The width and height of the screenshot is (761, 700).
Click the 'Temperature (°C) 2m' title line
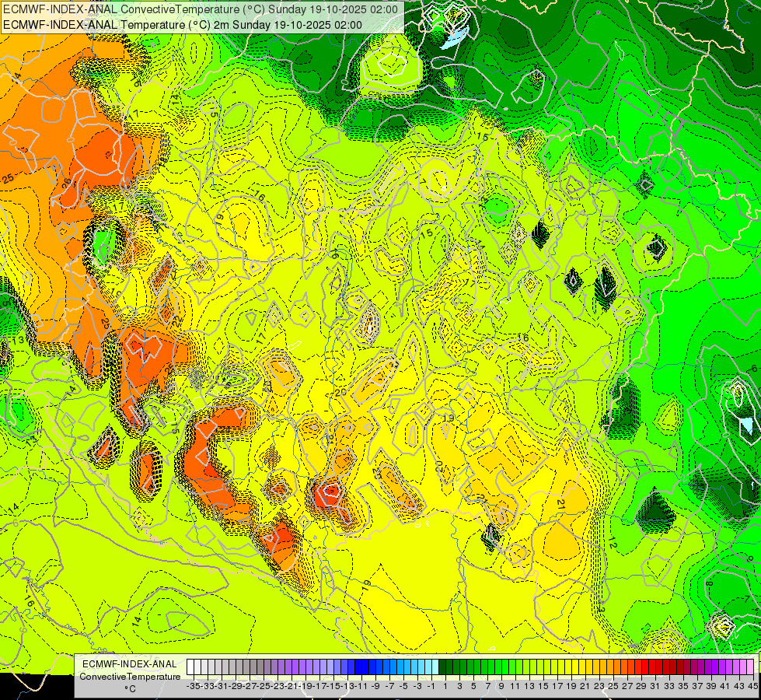[x=183, y=25]
